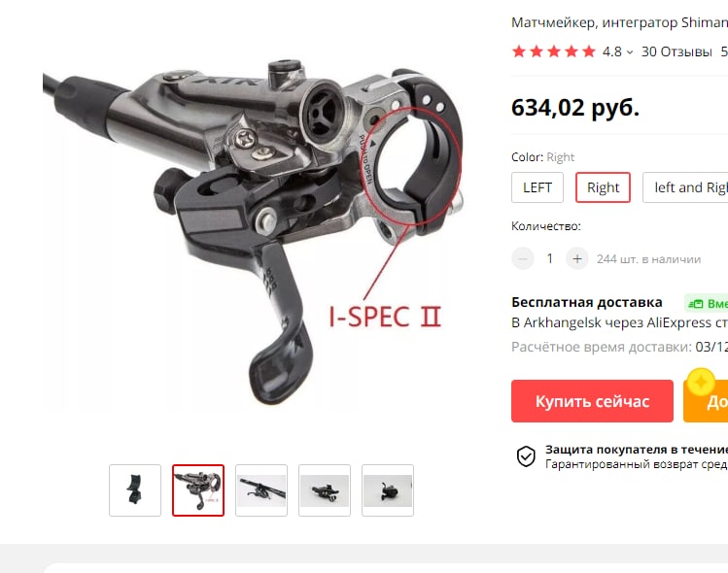Select the I-SPEC II brake lever thumbnail
The height and width of the screenshot is (573, 728).
(198, 489)
